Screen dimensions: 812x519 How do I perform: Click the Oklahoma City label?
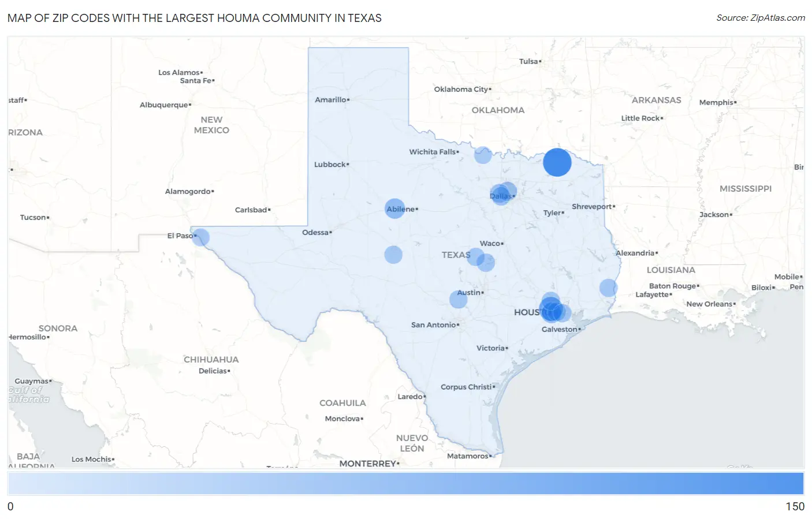461,89
